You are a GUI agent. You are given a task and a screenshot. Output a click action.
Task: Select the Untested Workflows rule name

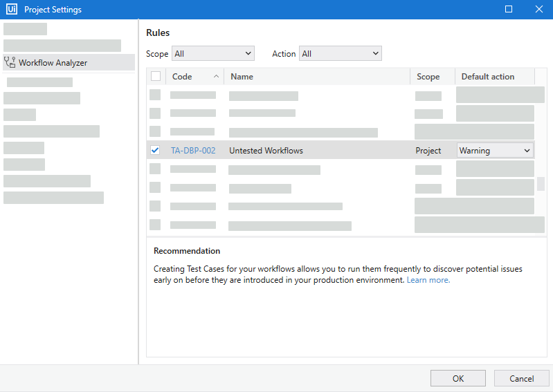point(266,151)
